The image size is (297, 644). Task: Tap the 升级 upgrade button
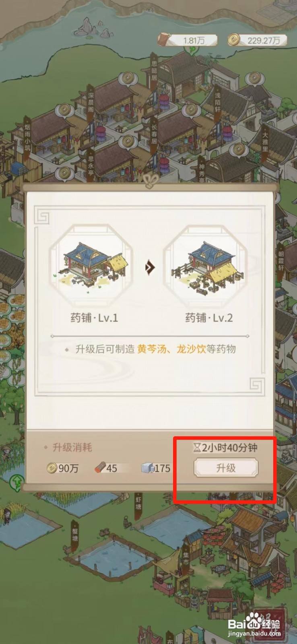(x=226, y=468)
